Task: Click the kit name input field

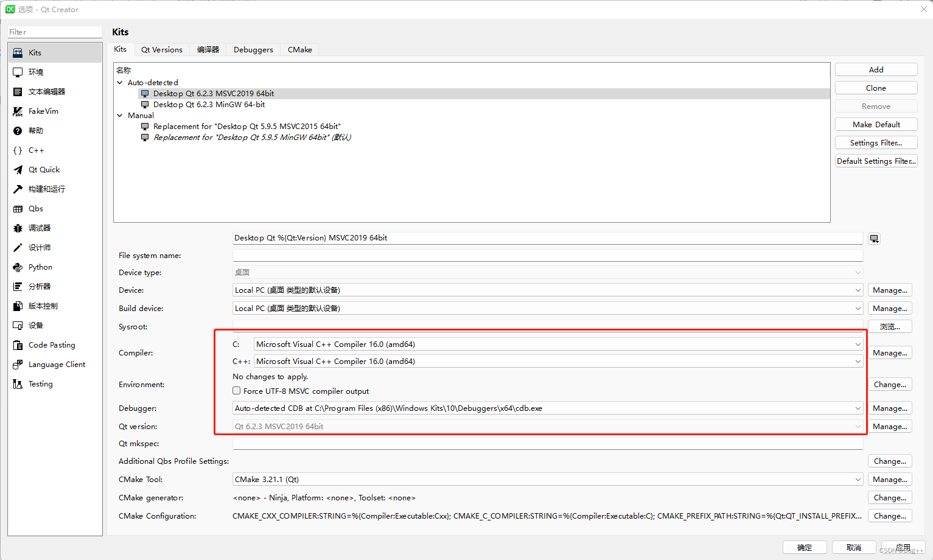Action: pyautogui.click(x=548, y=237)
